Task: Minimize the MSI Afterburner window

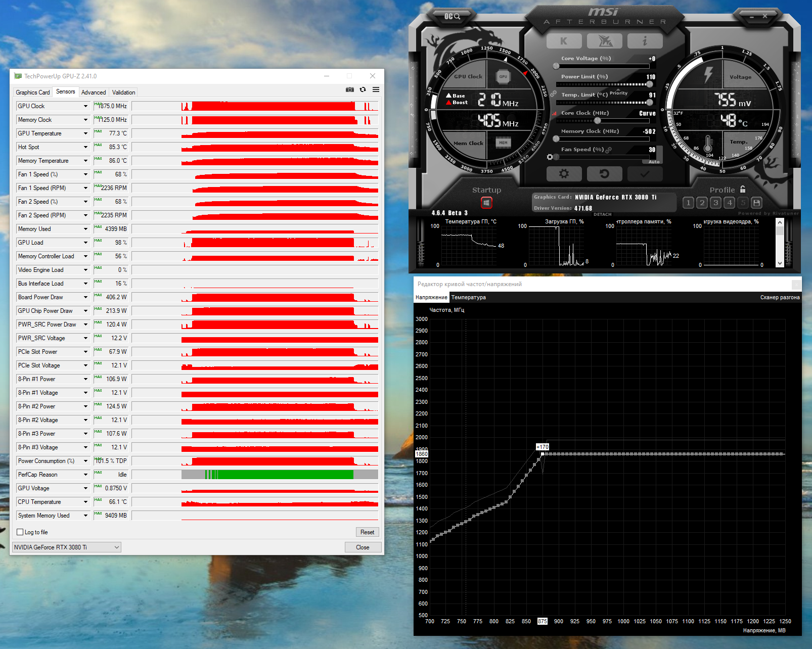Action: click(x=752, y=17)
